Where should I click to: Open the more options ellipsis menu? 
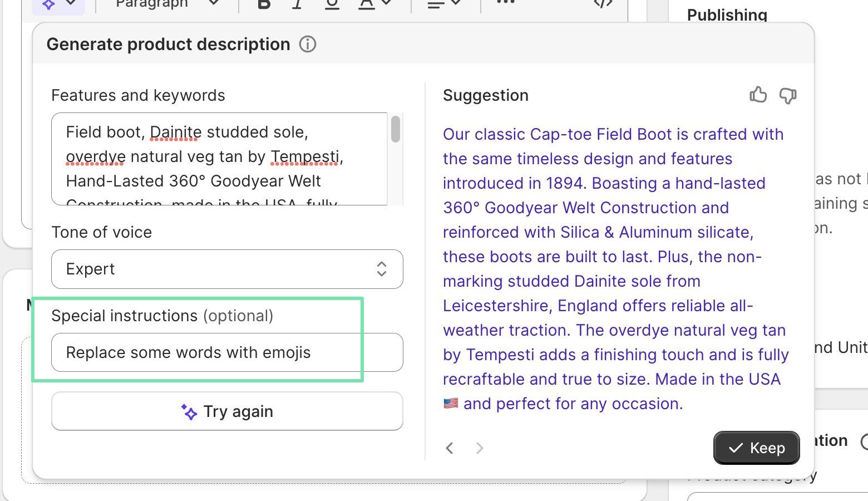[505, 3]
